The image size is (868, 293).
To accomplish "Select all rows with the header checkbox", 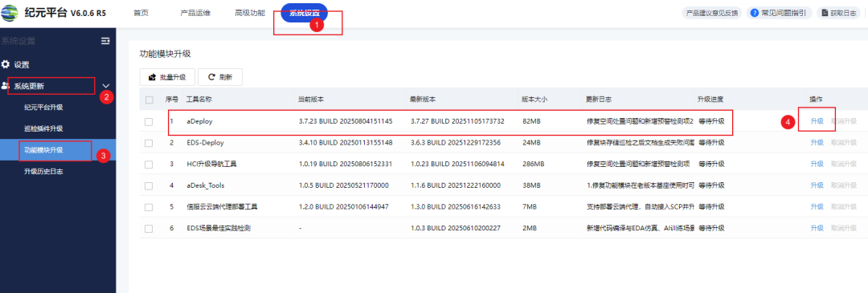I will 149,100.
